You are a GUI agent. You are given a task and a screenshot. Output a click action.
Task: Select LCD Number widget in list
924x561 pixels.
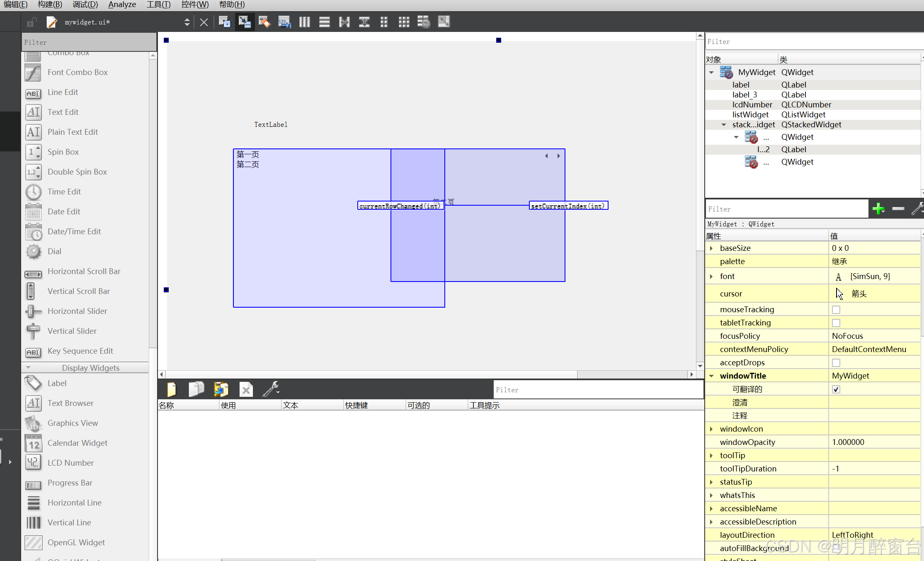click(x=70, y=463)
